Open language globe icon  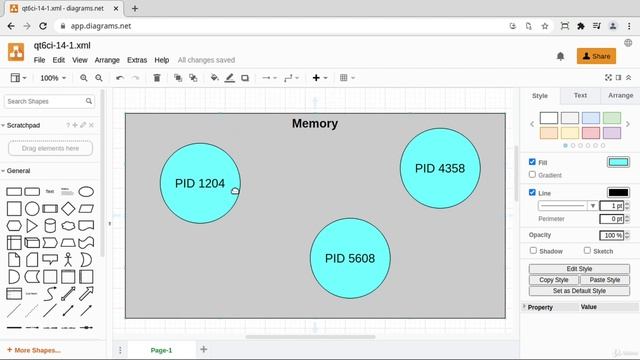click(628, 42)
